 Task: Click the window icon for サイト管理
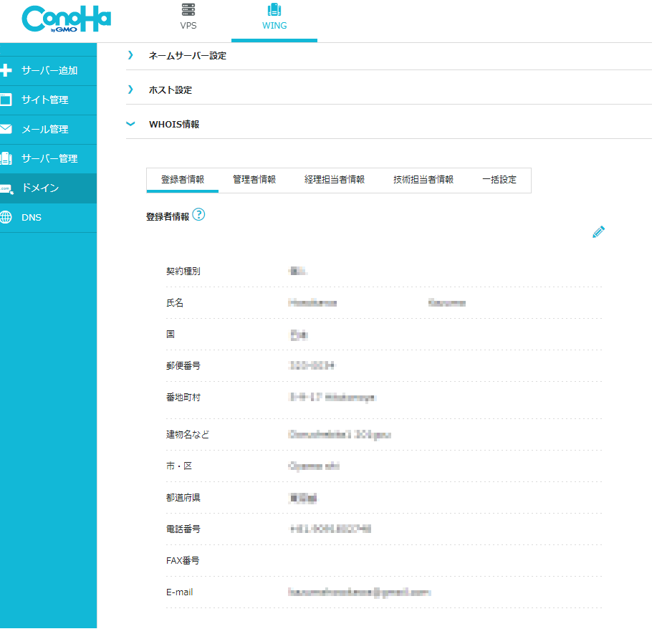(x=6, y=100)
